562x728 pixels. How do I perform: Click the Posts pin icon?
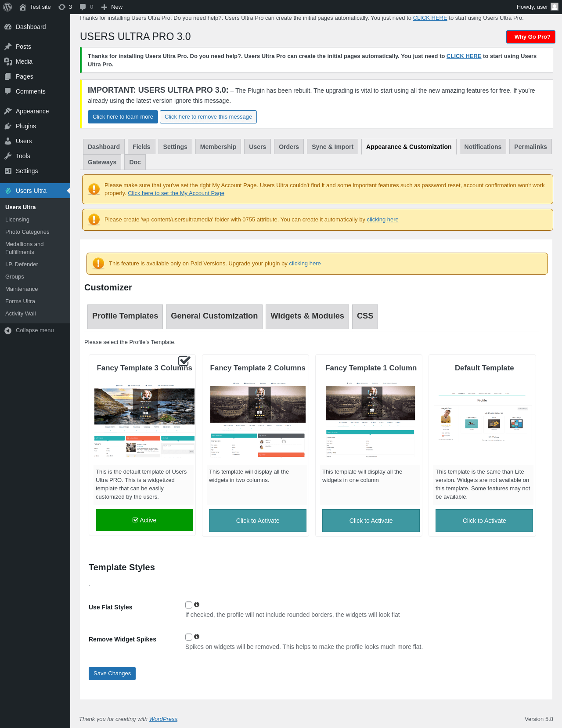8,47
